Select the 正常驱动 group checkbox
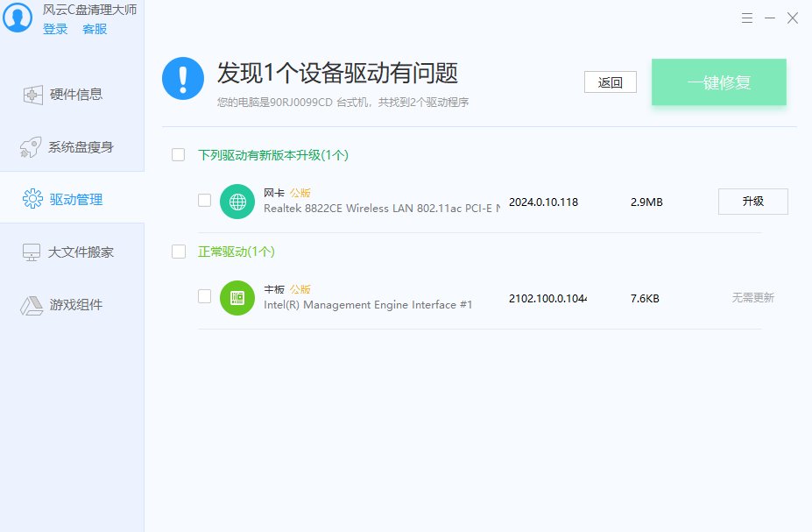The height and width of the screenshot is (532, 812). click(179, 252)
